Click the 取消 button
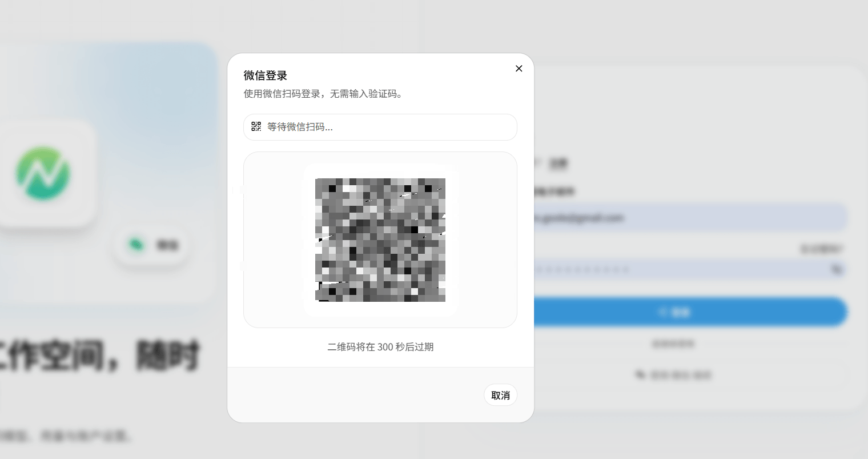This screenshot has width=868, height=459. pos(500,395)
